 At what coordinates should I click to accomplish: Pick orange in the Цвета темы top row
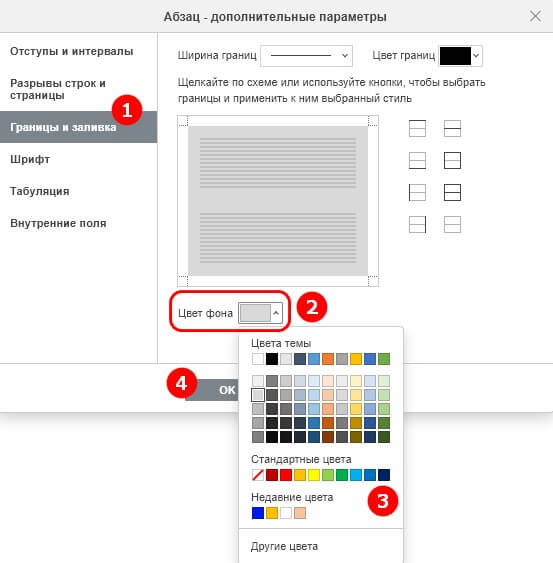[x=328, y=359]
